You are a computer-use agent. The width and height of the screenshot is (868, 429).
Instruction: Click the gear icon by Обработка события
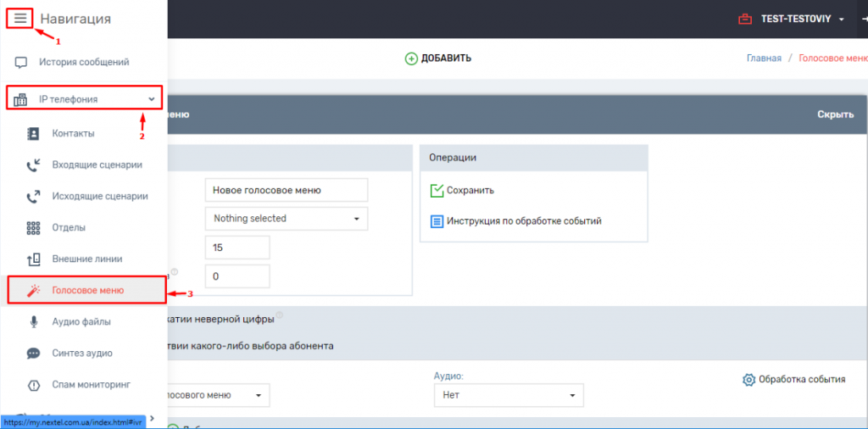749,380
